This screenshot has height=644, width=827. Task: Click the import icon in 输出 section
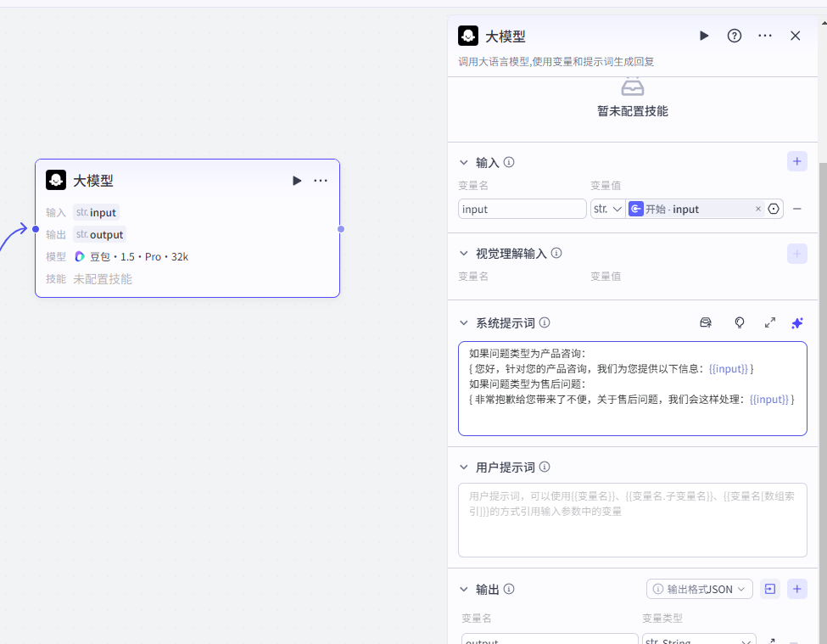point(770,589)
